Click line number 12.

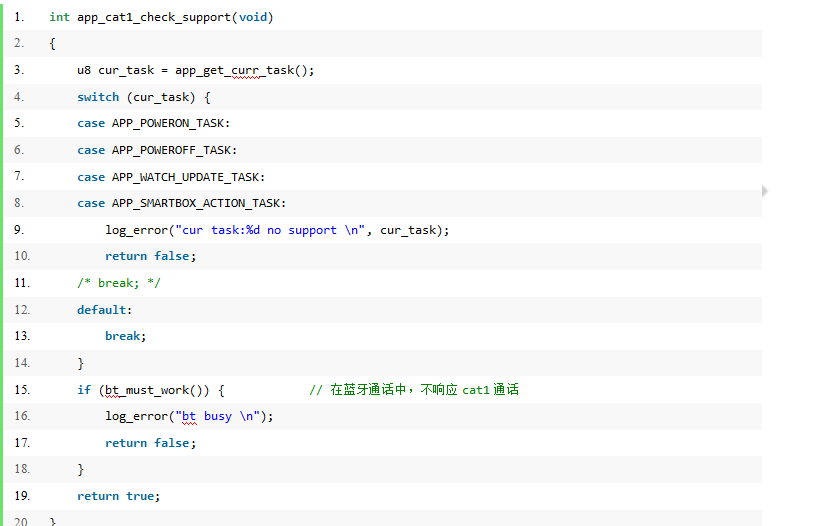coord(22,310)
